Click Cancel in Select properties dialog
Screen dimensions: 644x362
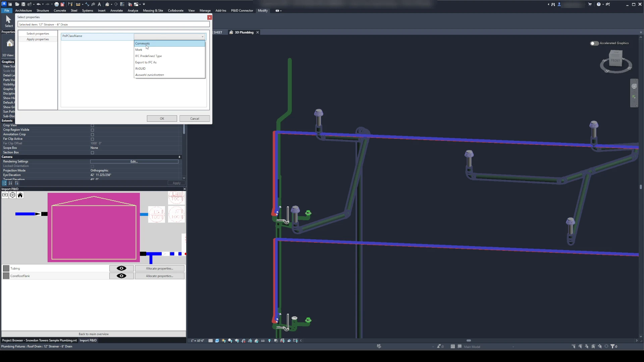coord(195,119)
